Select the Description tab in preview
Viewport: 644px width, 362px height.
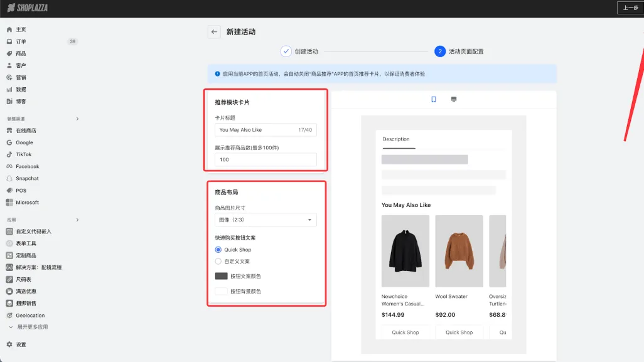[x=396, y=139]
